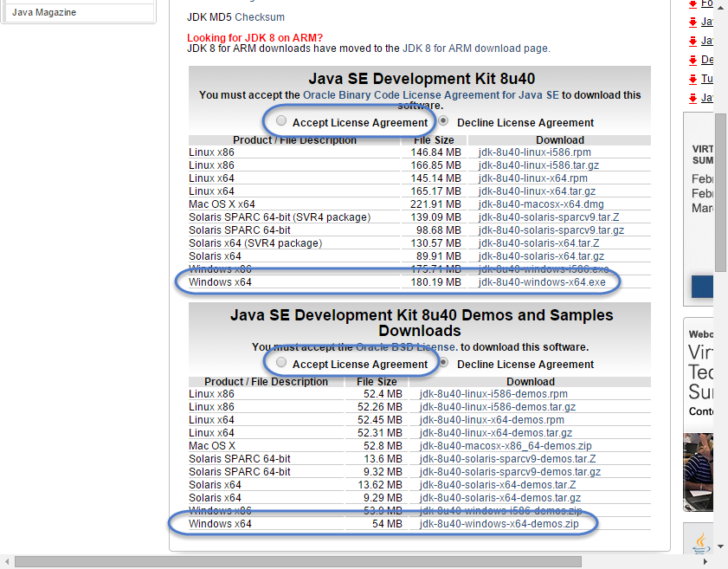Download jdk-8u40-linux-x64-demos.rpm
Image resolution: width=728 pixels, height=569 pixels.
(x=492, y=420)
